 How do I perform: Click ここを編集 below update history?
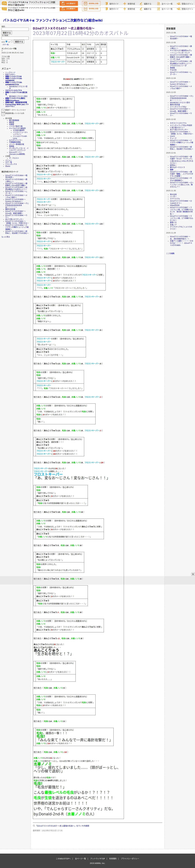coord(170,253)
